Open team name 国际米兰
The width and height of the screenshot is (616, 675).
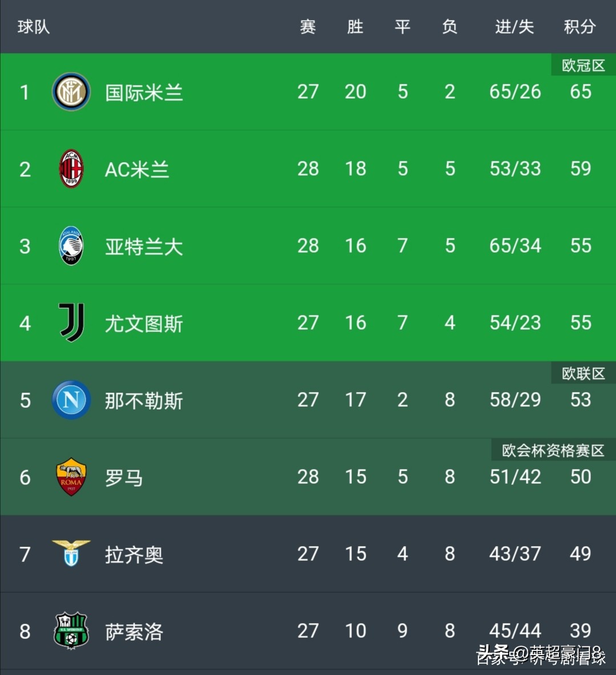pyautogui.click(x=144, y=92)
